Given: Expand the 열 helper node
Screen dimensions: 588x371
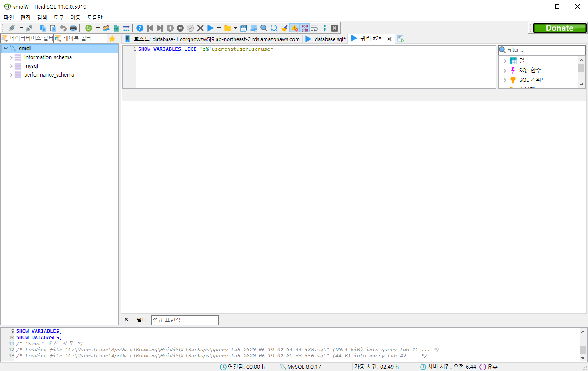Looking at the screenshot, I should (505, 61).
